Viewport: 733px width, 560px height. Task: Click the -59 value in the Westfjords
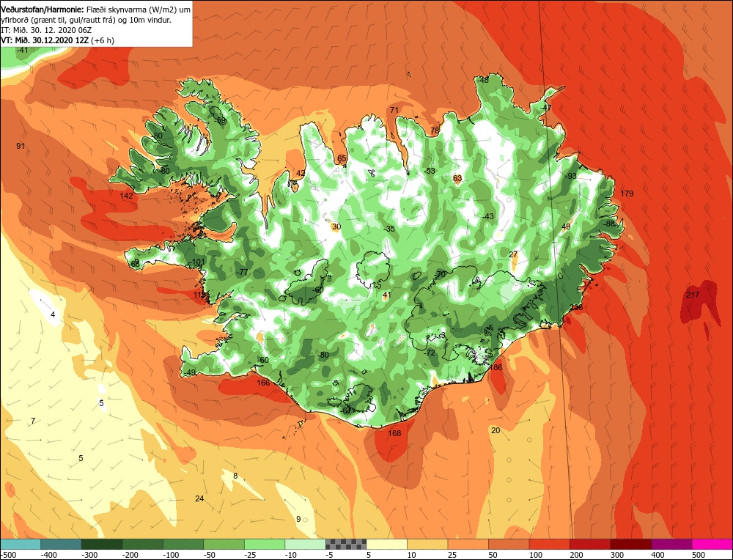(220, 121)
